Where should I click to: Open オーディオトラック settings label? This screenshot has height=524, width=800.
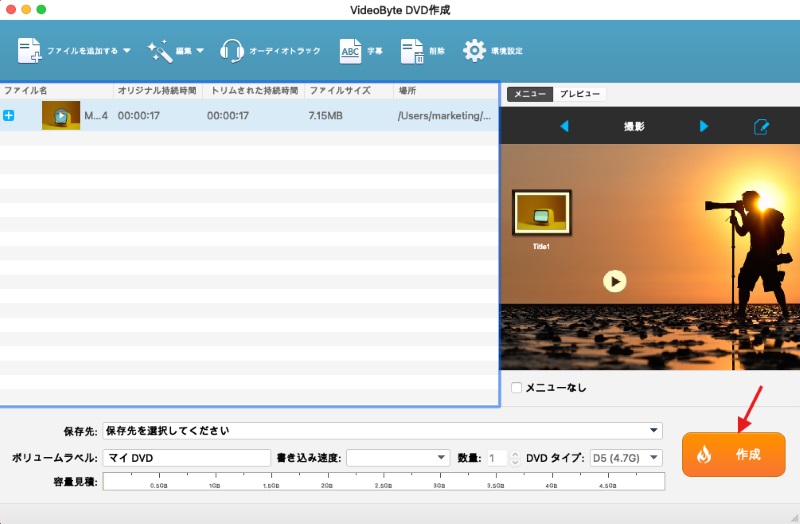pyautogui.click(x=285, y=51)
